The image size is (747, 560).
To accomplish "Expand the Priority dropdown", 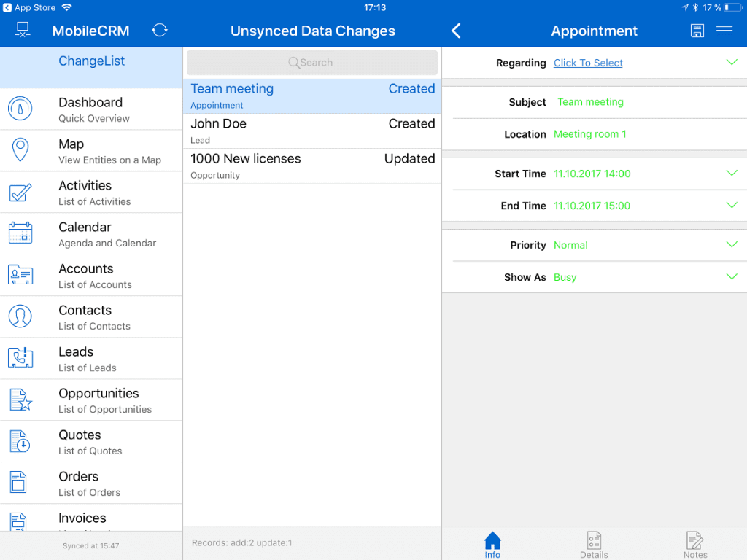I will click(732, 245).
